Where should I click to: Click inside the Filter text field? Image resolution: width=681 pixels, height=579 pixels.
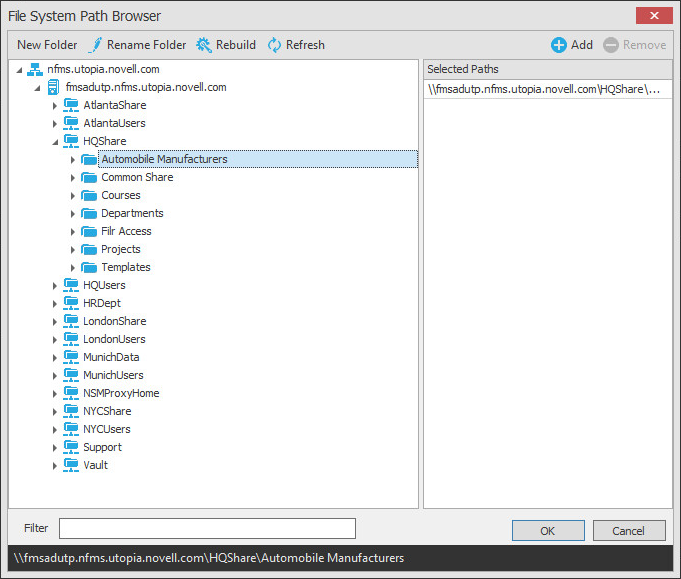[207, 528]
